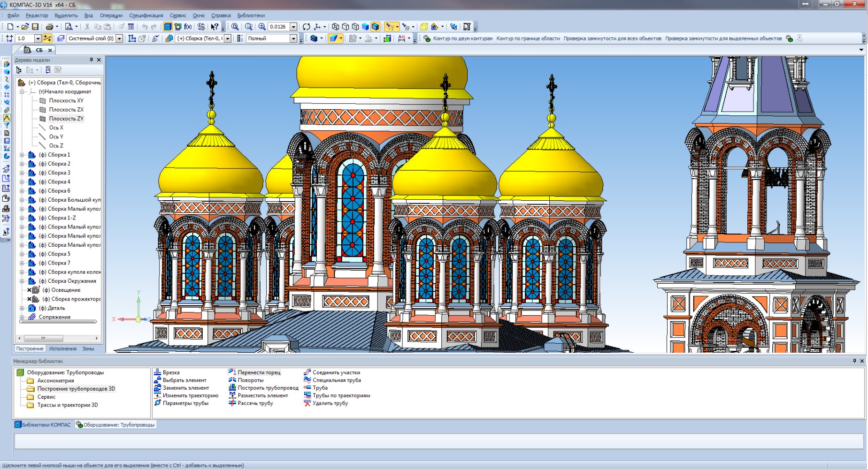Toggle the model tree display button
868x469 pixels.
168,27
